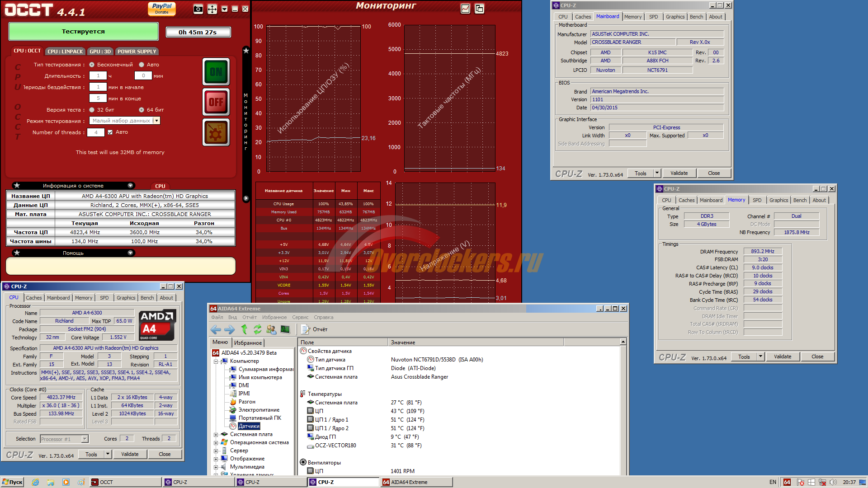
Task: Expand Системная плата tree node
Action: pos(216,435)
